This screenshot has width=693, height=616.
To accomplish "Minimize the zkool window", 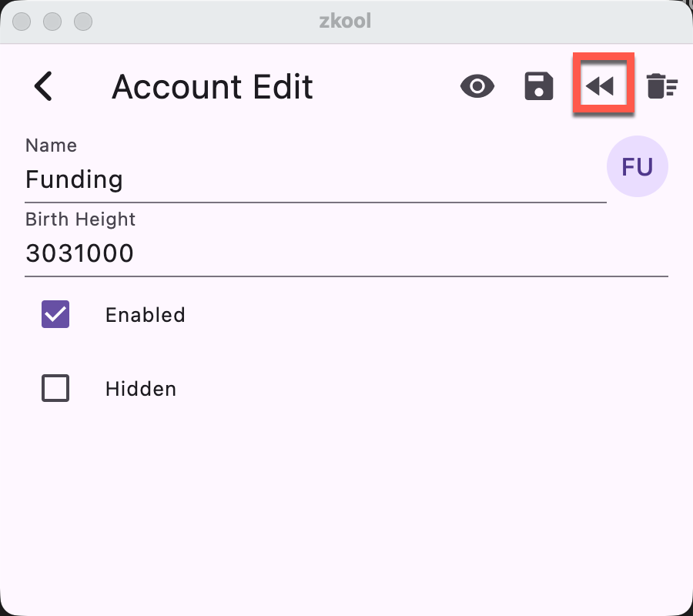I will [x=52, y=21].
